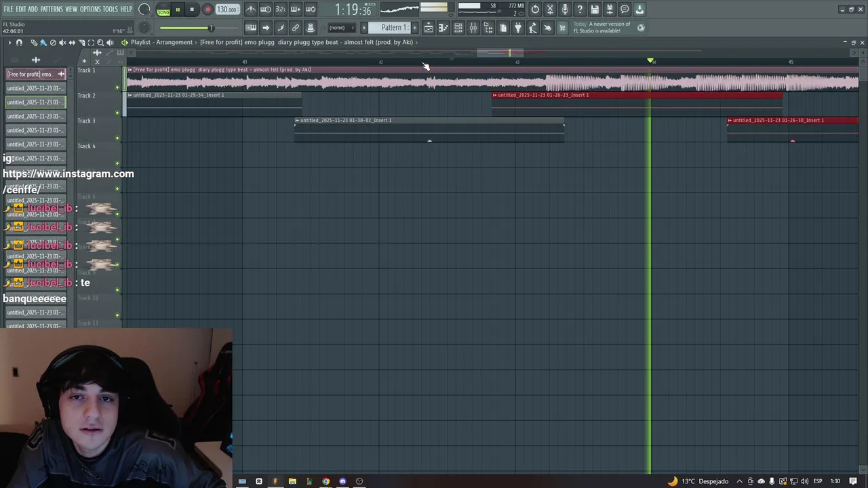Screen dimensions: 868x488
Task: Toggle the metronome icon
Action: 251,9
